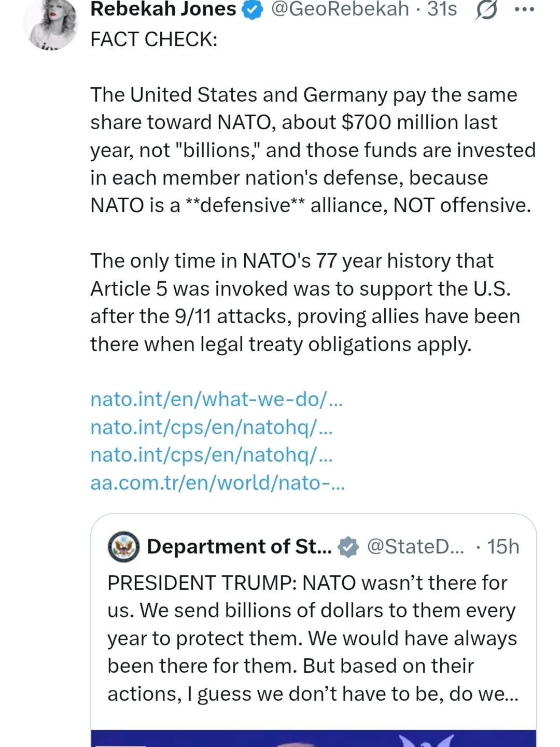The image size is (560, 747).
Task: Open the first nato.int/cps/en/natohq link
Action: click(x=212, y=427)
